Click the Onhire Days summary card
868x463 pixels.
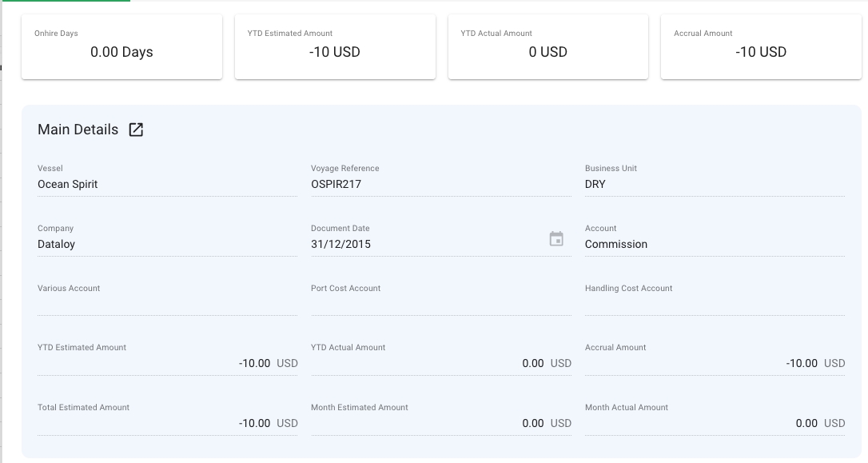(121, 46)
